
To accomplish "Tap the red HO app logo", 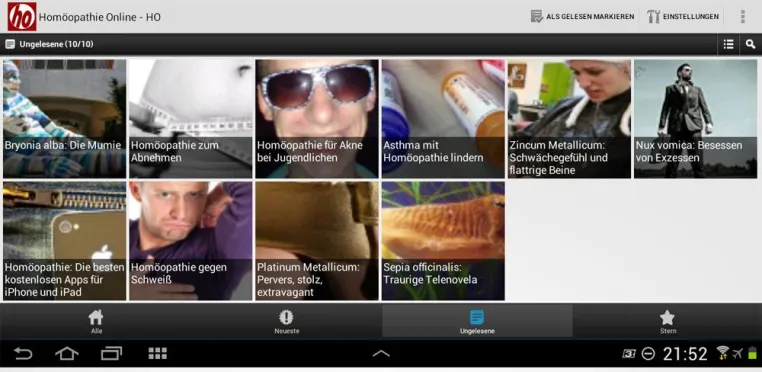I will tap(22, 17).
